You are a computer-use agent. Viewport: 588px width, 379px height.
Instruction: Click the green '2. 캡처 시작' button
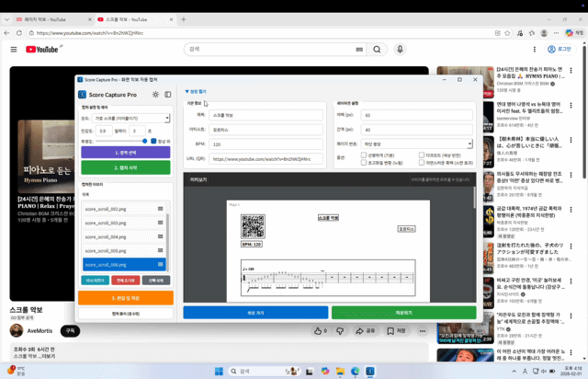125,168
